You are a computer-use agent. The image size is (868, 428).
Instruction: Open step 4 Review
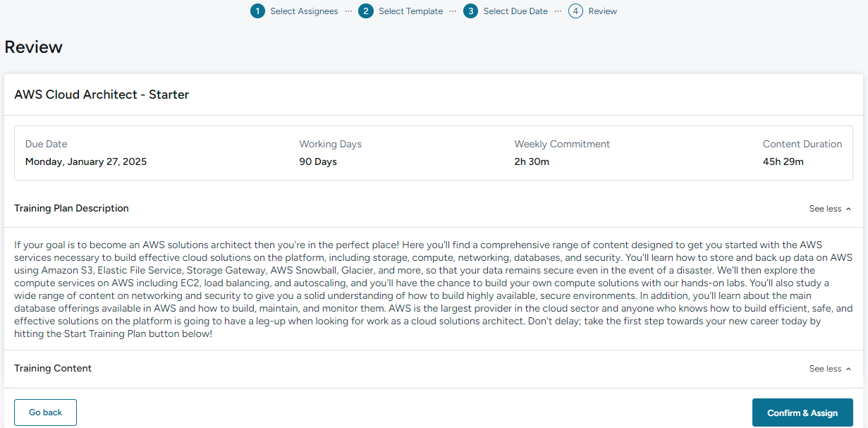pyautogui.click(x=592, y=11)
